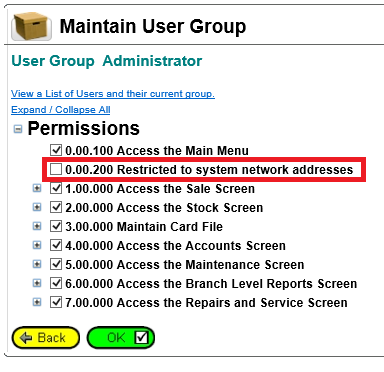Expand the 6.00.000 Branch Level Reports node
Image resolution: width=384 pixels, height=372 pixels.
37,283
